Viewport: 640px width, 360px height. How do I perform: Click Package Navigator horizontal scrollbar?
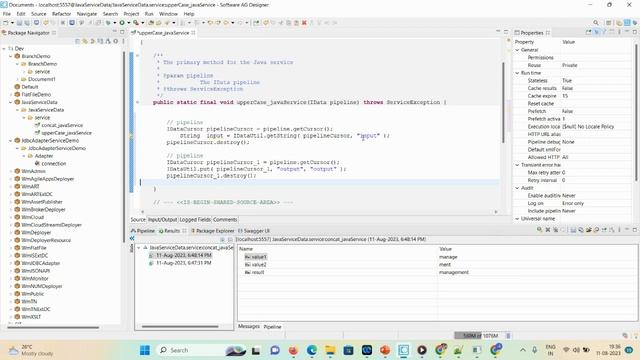point(53,327)
